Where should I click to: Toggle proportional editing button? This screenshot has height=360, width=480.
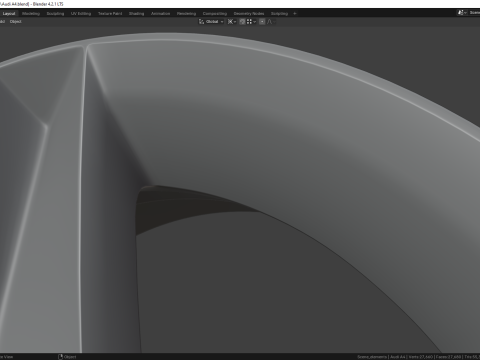coord(262,22)
